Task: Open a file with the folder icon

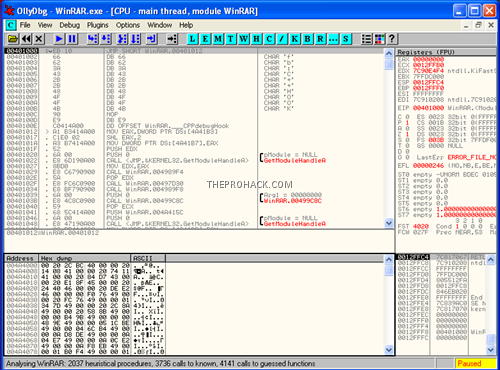Action: point(13,39)
